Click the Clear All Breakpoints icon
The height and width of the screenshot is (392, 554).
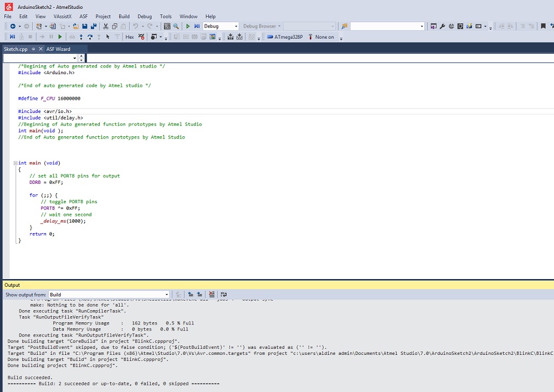(x=141, y=37)
